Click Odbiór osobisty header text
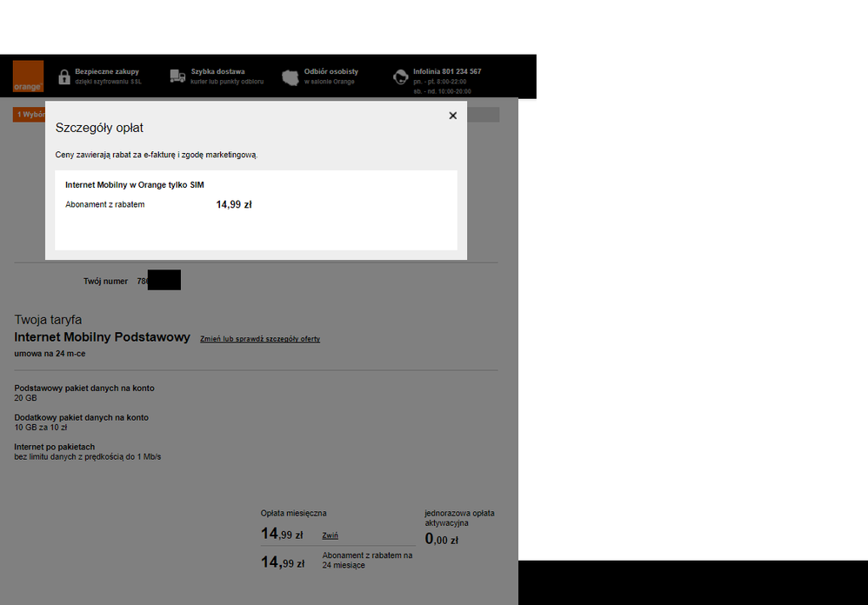868x605 pixels. point(331,71)
